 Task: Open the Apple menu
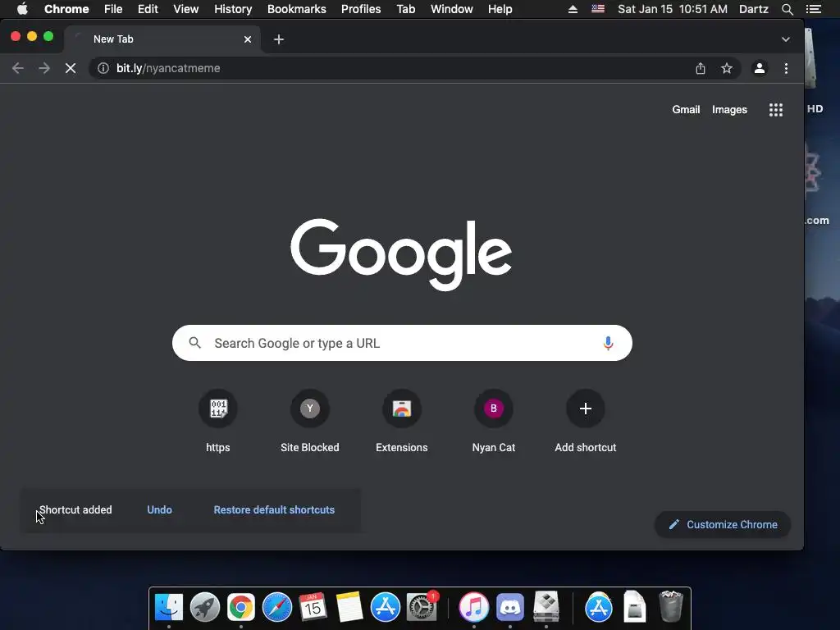[22, 9]
